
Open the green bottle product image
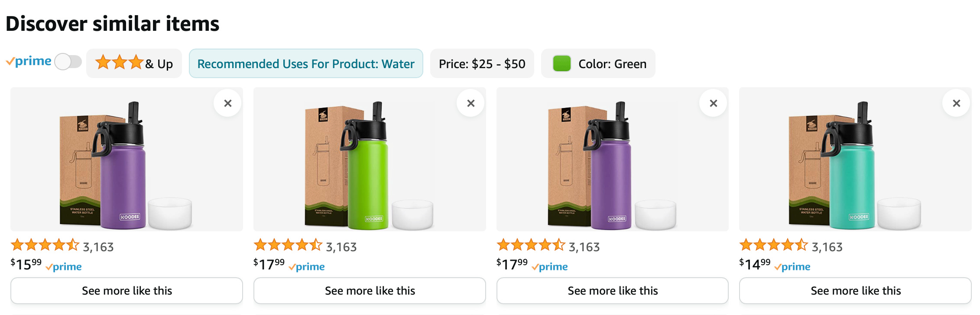[x=369, y=165]
